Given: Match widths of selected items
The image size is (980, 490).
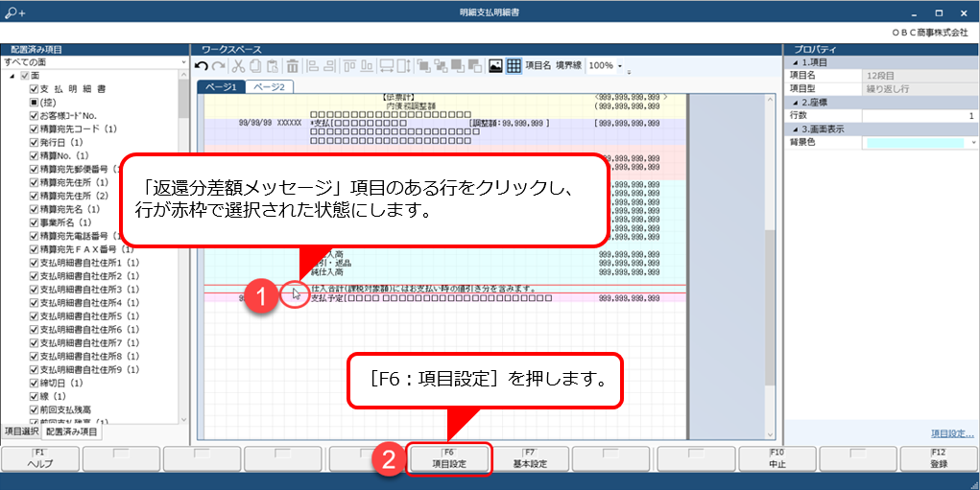Looking at the screenshot, I should point(387,65).
